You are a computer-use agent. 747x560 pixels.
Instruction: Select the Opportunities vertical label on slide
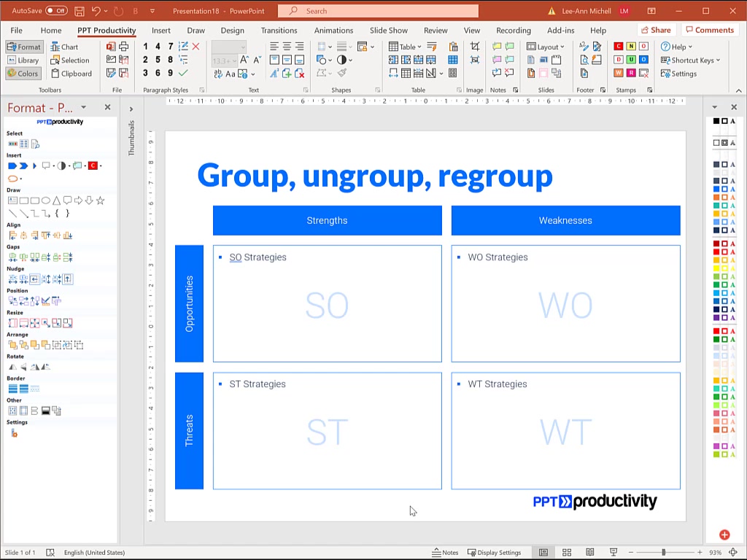coord(189,304)
